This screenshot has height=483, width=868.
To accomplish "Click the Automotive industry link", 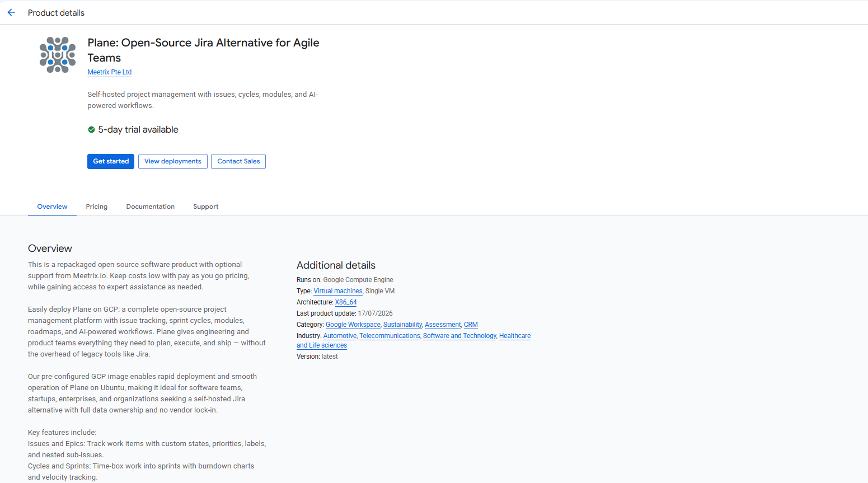I will 340,336.
